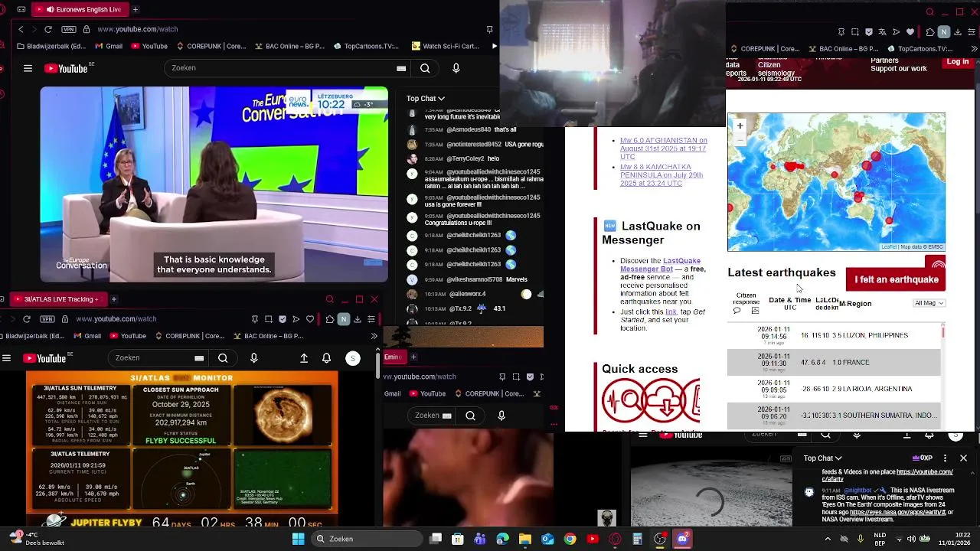
Task: Go back in the Euronews window
Action: pos(21,29)
